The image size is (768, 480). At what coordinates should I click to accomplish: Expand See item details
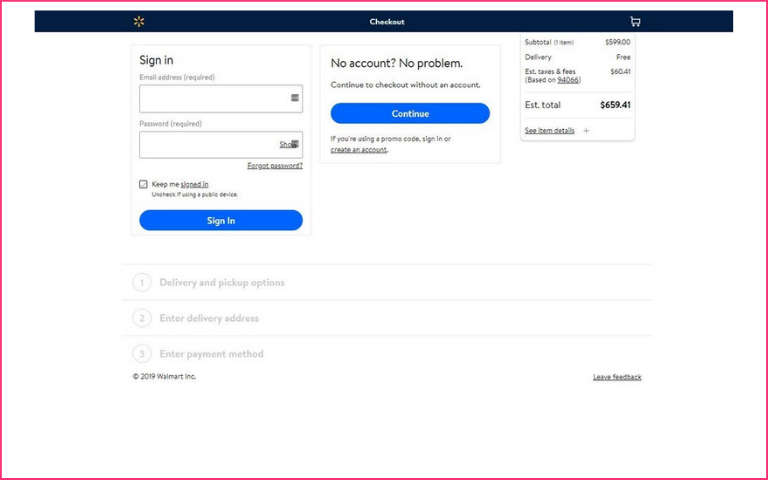pyautogui.click(x=550, y=131)
